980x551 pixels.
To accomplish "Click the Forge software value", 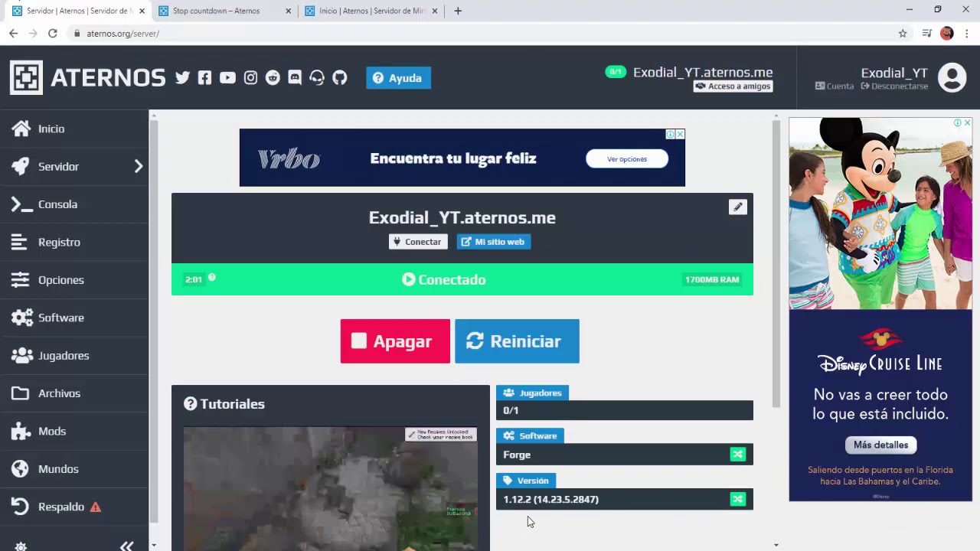I will tap(517, 455).
